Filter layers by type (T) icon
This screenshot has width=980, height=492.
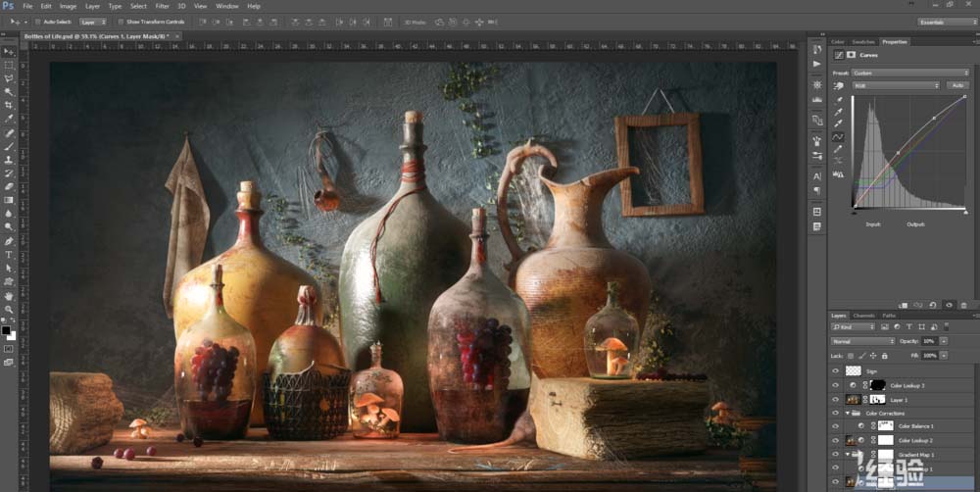[x=908, y=327]
